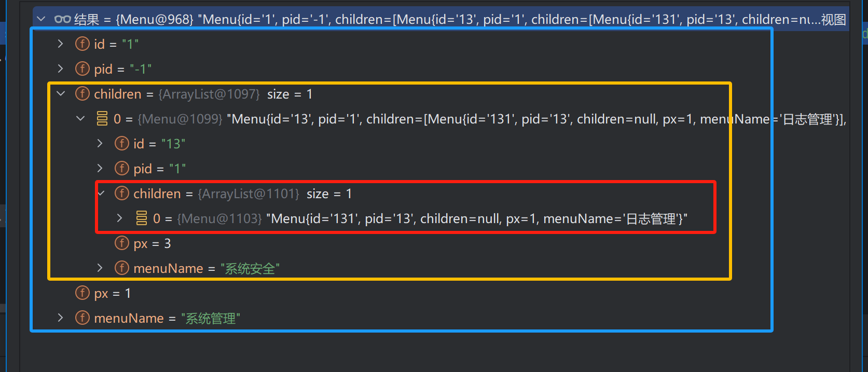Expand the Menu@1103 日志管理 element

pyautogui.click(x=120, y=218)
